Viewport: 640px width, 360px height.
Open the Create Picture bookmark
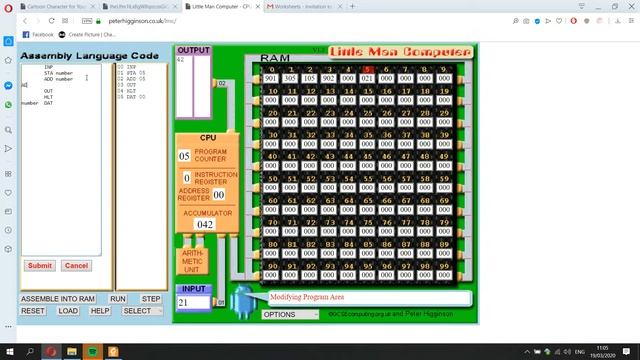[87, 35]
